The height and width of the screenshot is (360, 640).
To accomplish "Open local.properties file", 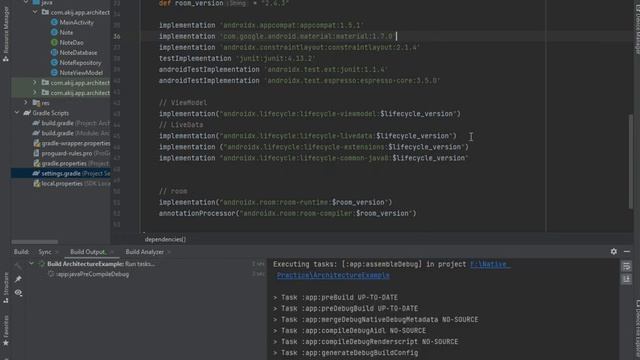I will point(71,184).
